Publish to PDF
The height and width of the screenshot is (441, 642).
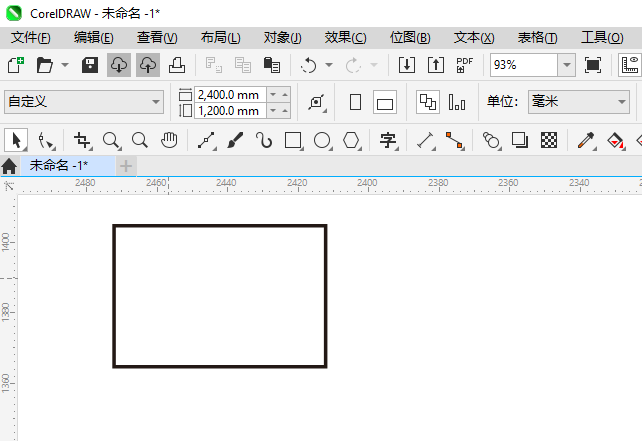coord(464,65)
